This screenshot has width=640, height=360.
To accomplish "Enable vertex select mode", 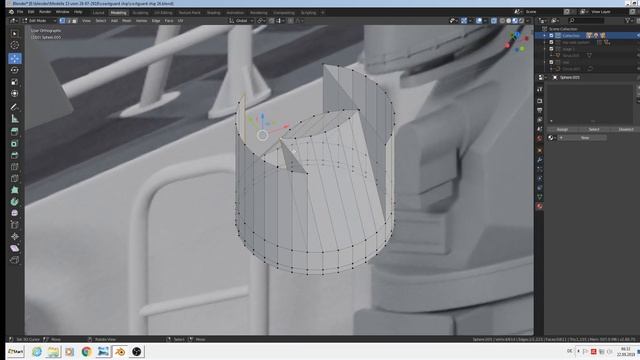I will coord(62,20).
